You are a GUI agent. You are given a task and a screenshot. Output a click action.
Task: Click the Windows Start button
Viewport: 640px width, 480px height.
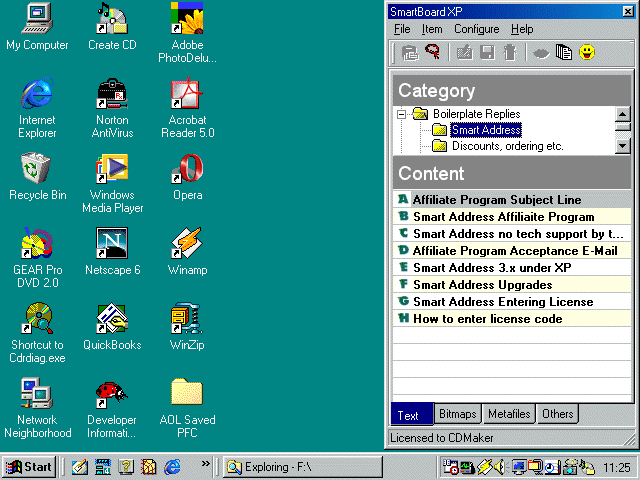[x=29, y=467]
